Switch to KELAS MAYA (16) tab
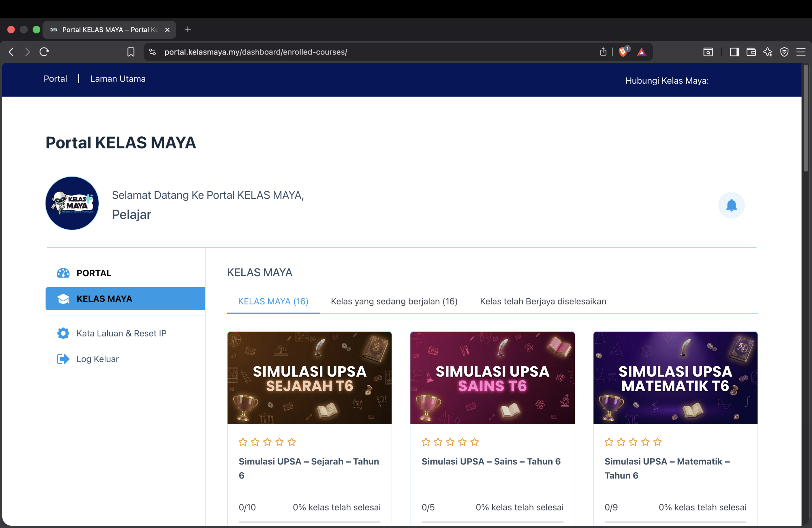The image size is (812, 528). (x=273, y=301)
